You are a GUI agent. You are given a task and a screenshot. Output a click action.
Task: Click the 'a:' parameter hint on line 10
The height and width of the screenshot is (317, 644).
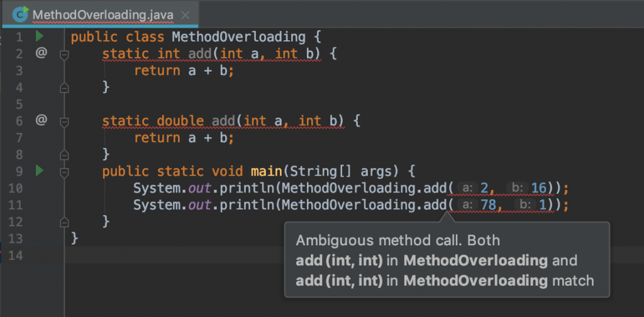click(467, 189)
